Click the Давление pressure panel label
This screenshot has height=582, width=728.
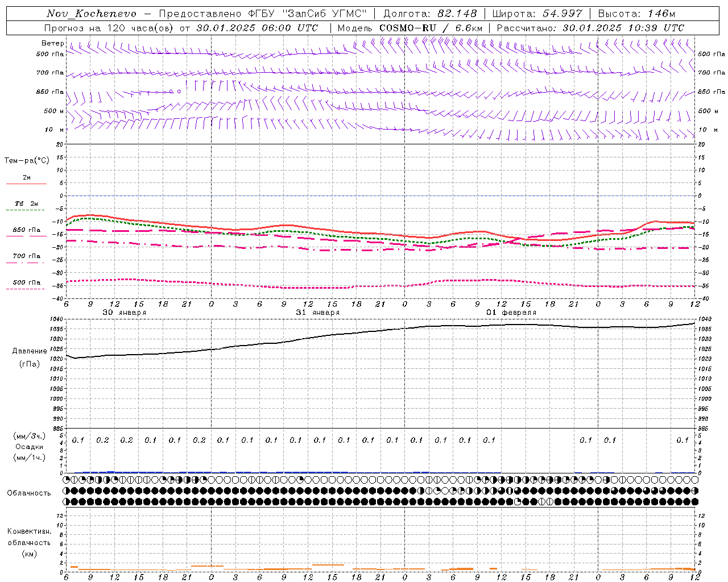coord(30,351)
